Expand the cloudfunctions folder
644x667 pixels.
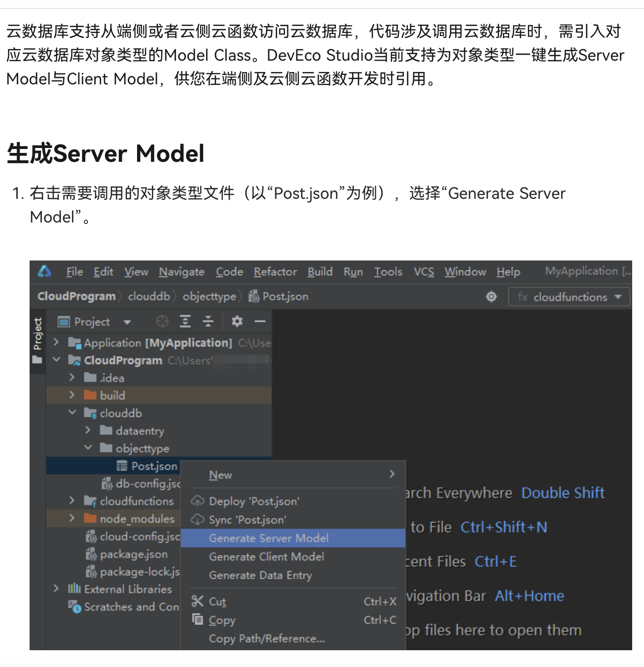coord(72,501)
